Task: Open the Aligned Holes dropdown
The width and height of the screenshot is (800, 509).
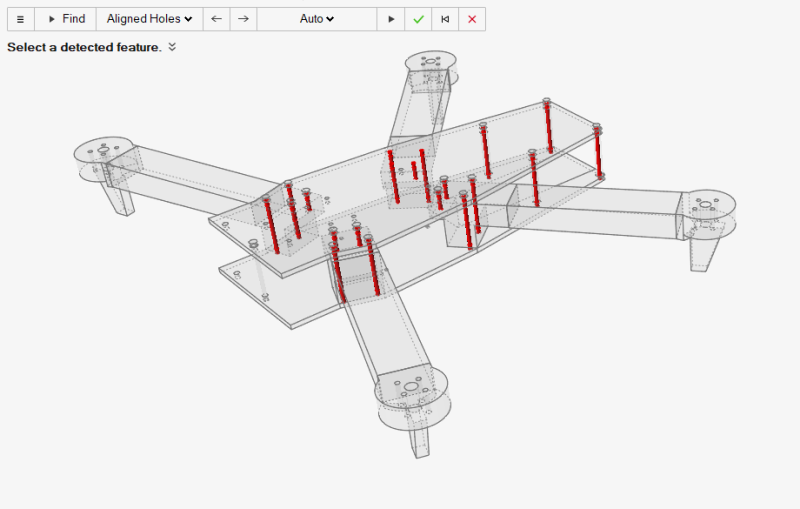Action: coord(149,19)
